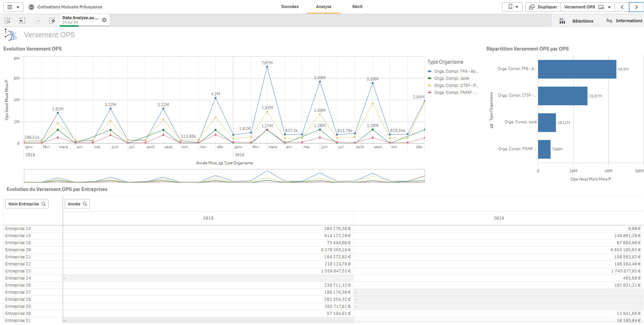Screen dimensions: 644x325
Task: Expand the bookmarks dropdown
Action: [513, 7]
